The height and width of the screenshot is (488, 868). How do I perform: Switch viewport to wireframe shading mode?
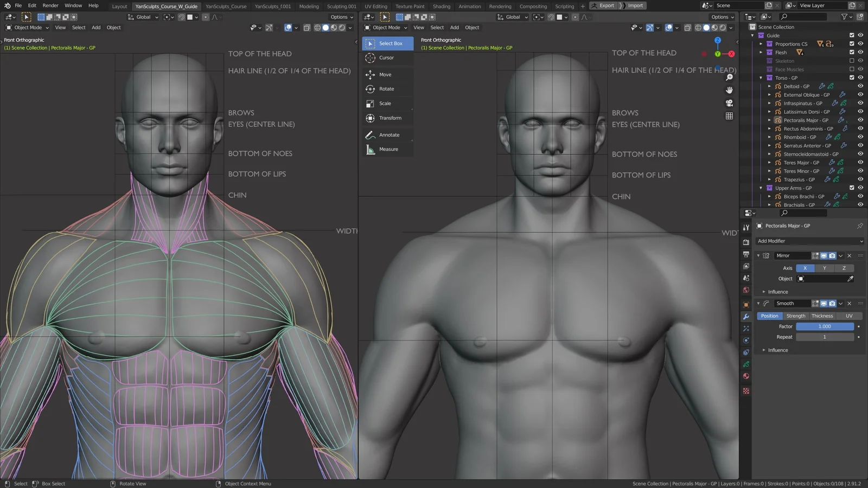tap(698, 28)
